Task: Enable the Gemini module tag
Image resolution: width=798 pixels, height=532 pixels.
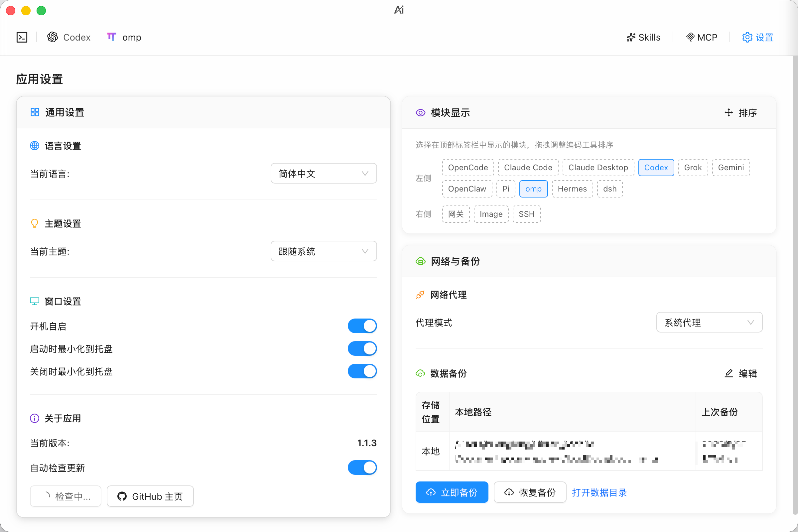Action: pyautogui.click(x=731, y=168)
